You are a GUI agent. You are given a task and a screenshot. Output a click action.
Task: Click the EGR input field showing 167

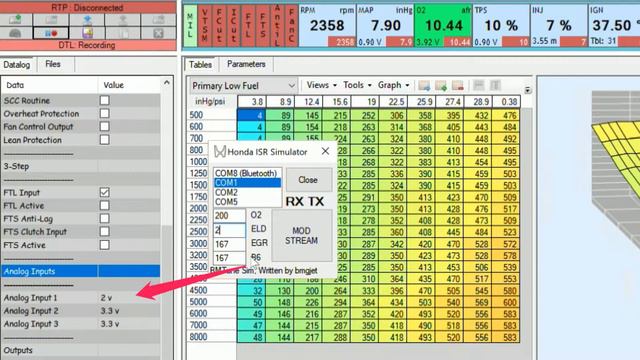[x=229, y=244]
